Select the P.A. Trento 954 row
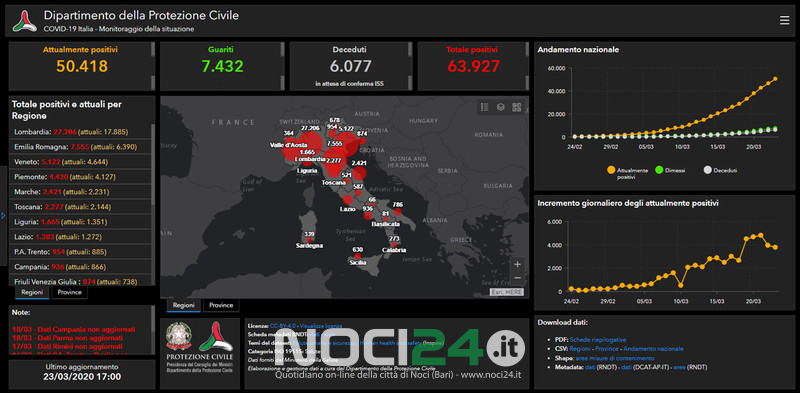The width and height of the screenshot is (800, 393). click(80, 252)
